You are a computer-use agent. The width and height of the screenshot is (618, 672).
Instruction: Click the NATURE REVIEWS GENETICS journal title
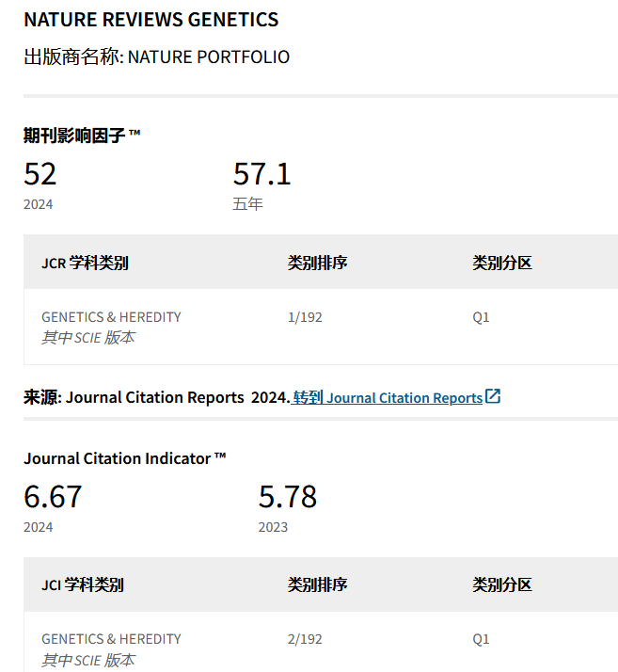[151, 19]
